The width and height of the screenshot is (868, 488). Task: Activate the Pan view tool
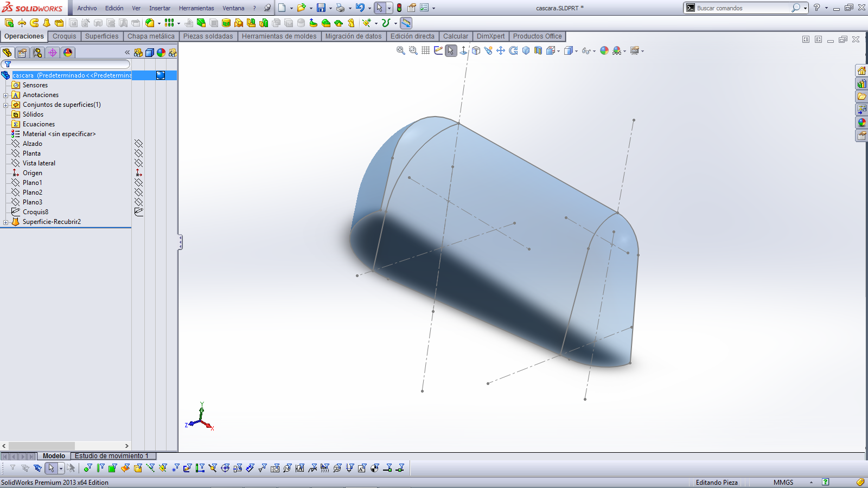(x=501, y=50)
